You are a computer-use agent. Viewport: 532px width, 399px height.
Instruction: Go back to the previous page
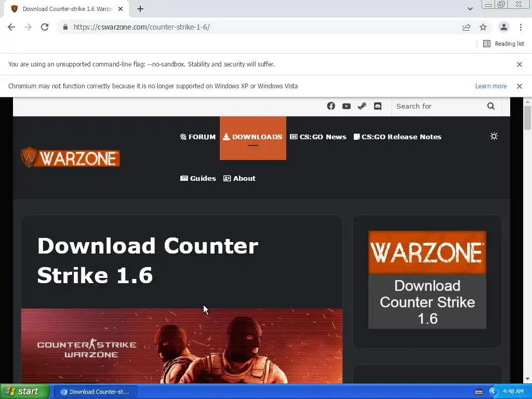pyautogui.click(x=11, y=27)
